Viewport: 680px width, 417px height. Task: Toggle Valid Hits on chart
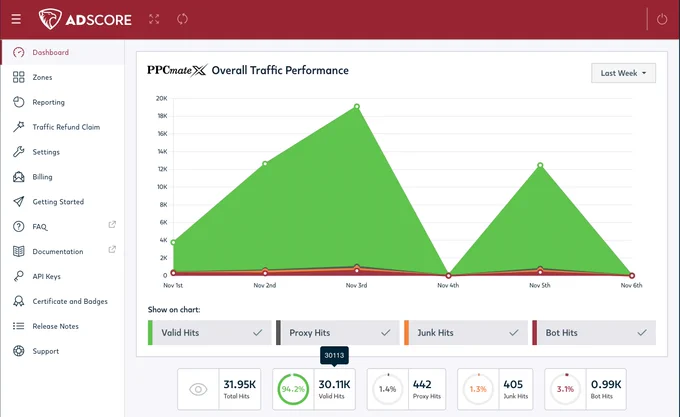(x=209, y=333)
